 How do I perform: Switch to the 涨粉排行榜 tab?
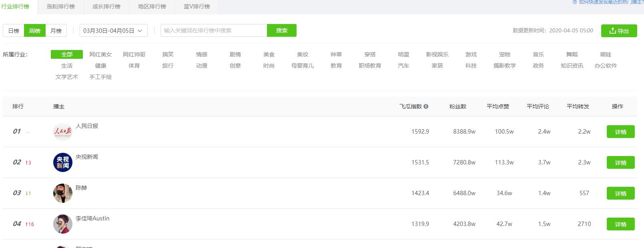coord(61,6)
